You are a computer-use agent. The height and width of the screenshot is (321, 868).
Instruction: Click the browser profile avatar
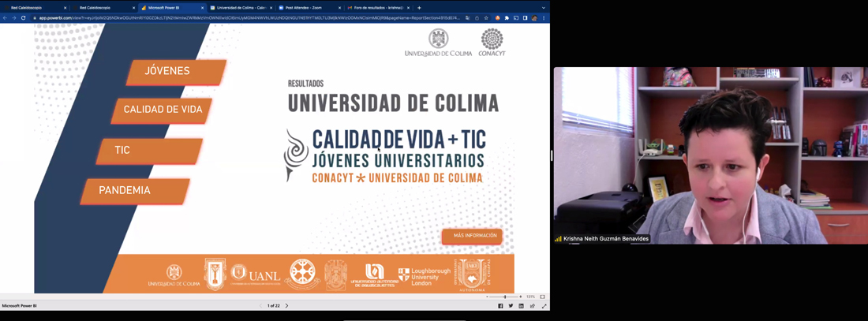coord(534,17)
